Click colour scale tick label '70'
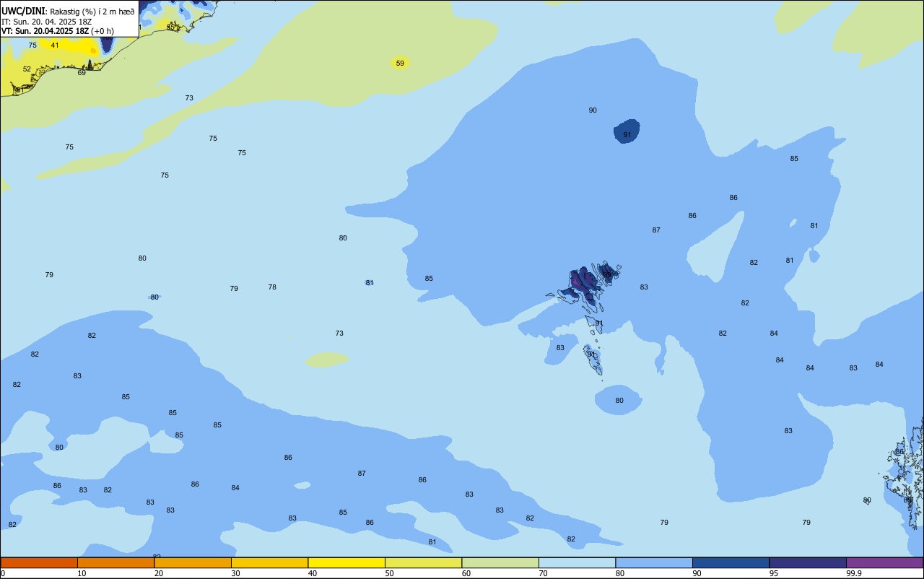924x579 pixels. coord(543,573)
